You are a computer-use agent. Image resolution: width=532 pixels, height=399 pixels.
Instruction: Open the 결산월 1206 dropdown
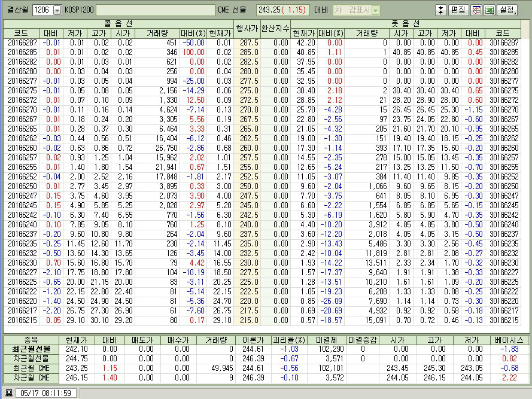[x=57, y=10]
